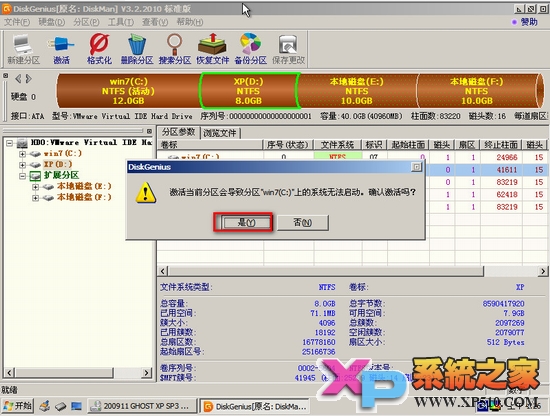This screenshot has width=550, height=416.
Task: Collapse the 扩展分区 extended partition node
Action: pos(22,175)
